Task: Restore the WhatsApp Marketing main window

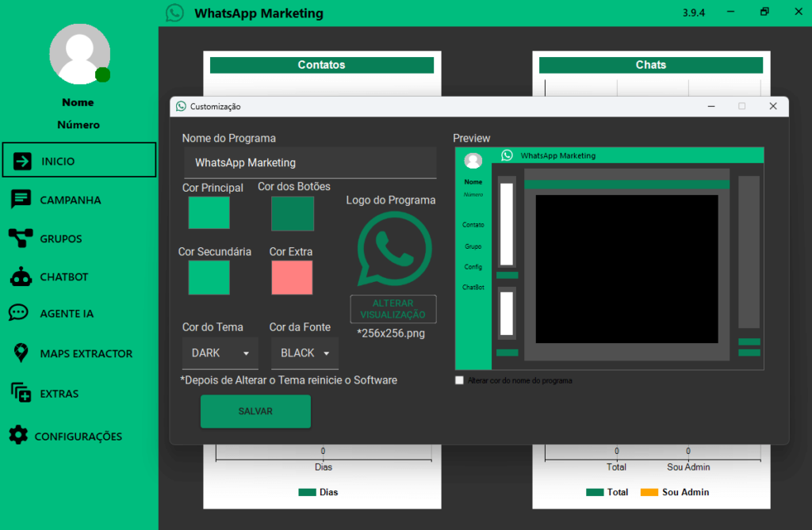Action: (765, 12)
